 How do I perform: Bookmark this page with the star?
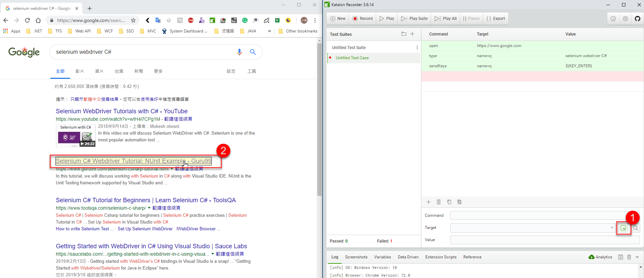coord(133,20)
